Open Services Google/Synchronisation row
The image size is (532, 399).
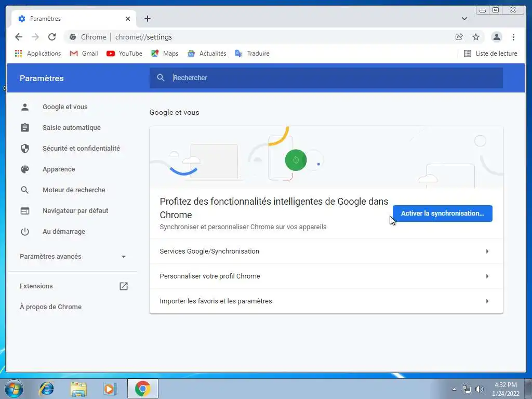pos(326,251)
